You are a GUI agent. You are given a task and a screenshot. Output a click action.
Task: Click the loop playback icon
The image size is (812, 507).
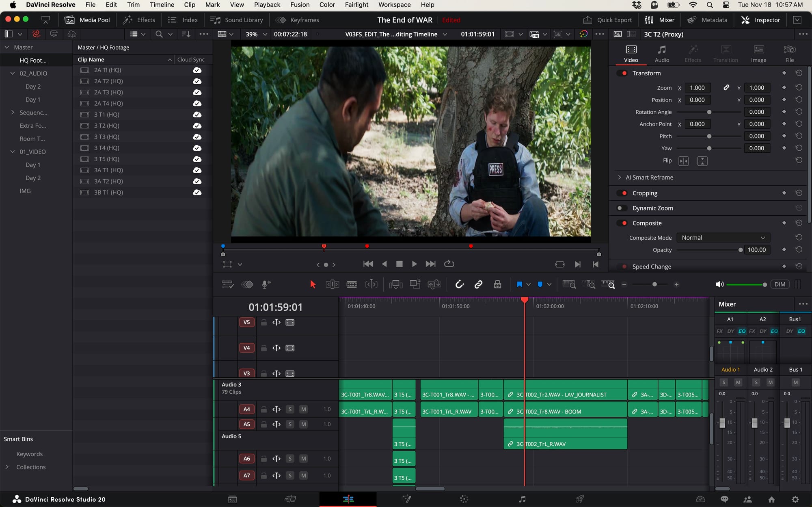[x=449, y=264]
